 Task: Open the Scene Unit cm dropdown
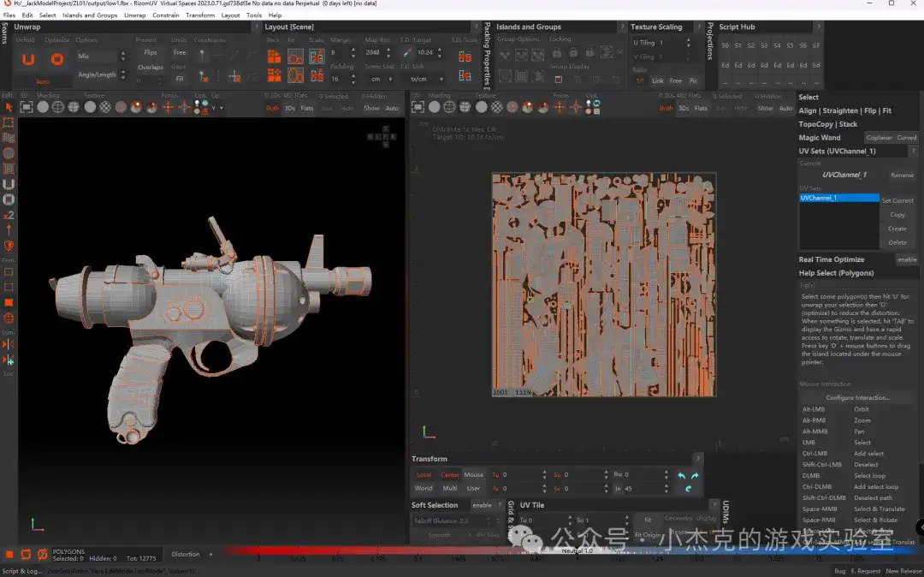click(381, 79)
